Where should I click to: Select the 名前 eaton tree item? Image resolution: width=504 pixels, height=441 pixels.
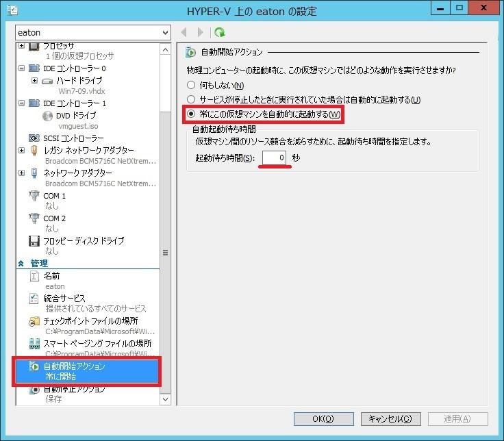(x=51, y=276)
